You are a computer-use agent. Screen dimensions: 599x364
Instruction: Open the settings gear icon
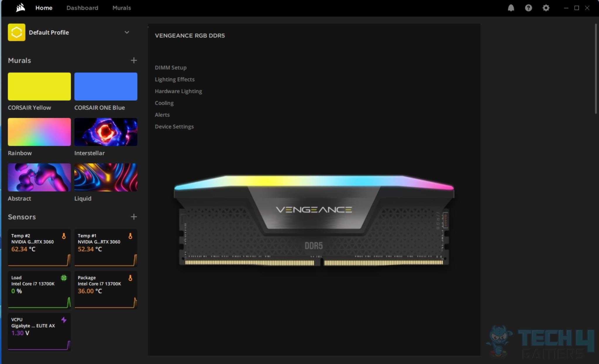[546, 8]
